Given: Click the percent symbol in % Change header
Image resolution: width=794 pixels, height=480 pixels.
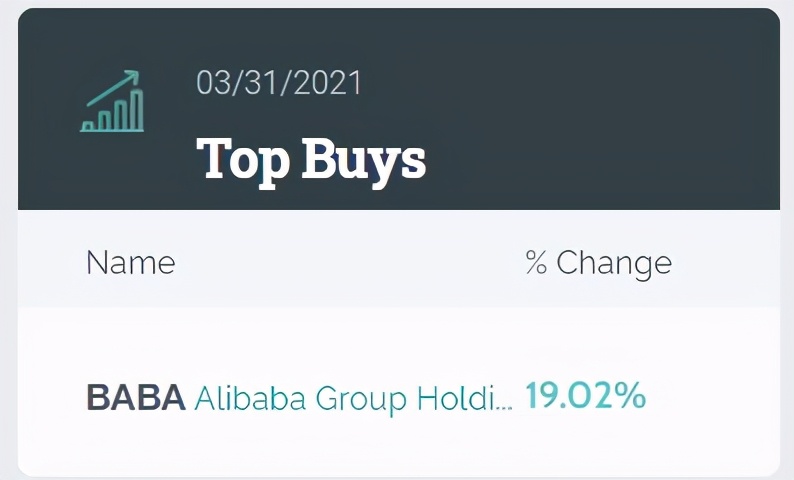Looking at the screenshot, I should click(536, 262).
